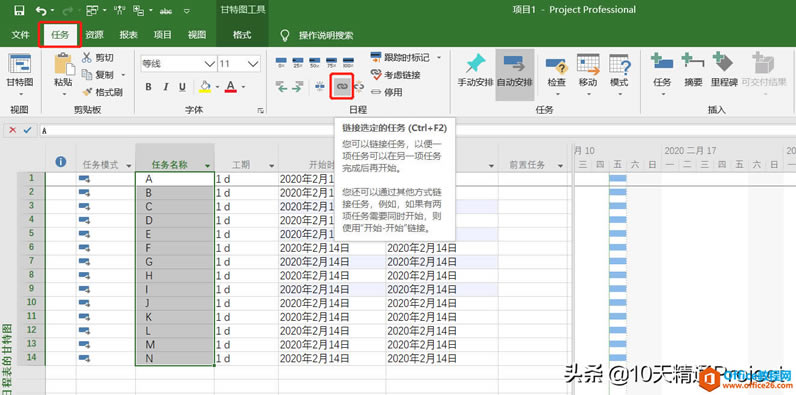Apply red font color
The width and height of the screenshot is (796, 395).
(230, 87)
